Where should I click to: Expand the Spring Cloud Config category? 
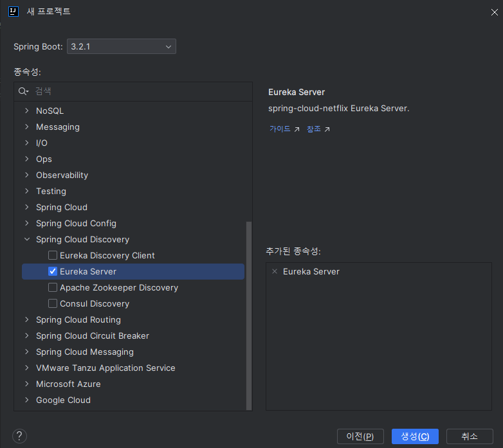pos(27,223)
